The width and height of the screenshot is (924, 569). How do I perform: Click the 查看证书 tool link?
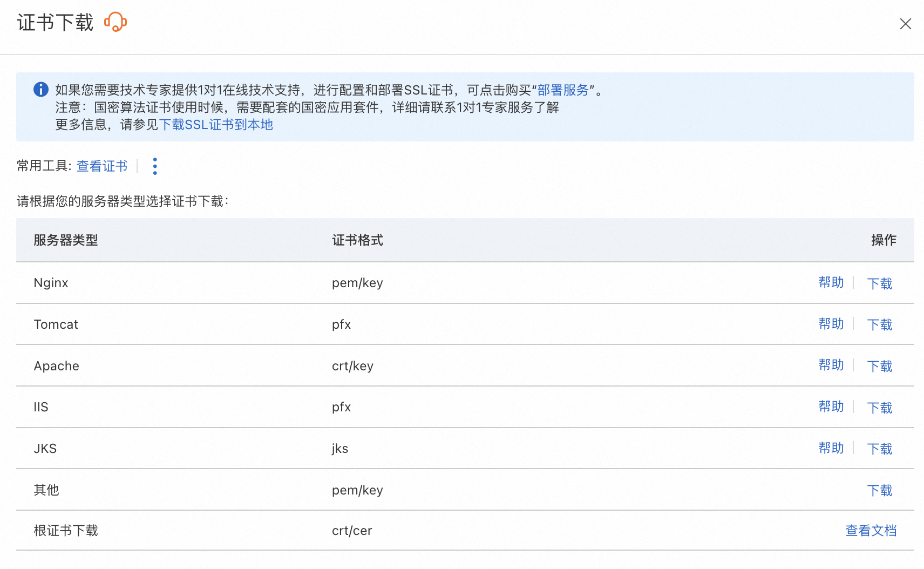pyautogui.click(x=102, y=166)
